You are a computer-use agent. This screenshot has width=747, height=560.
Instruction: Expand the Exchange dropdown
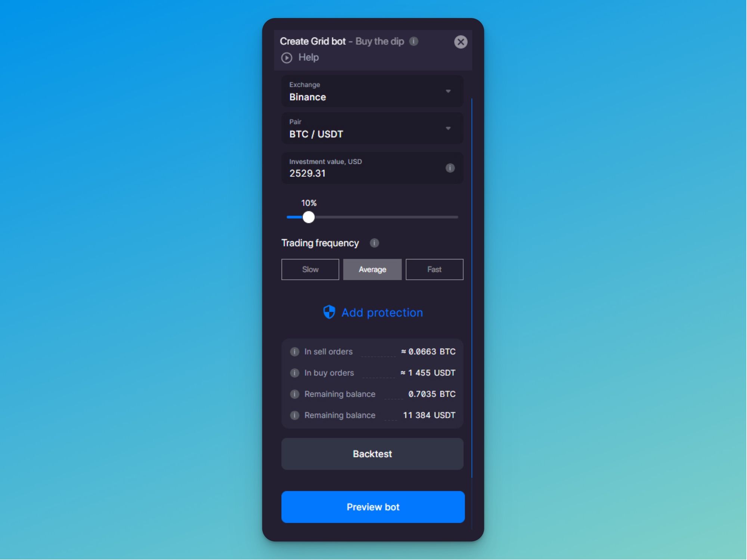[x=448, y=91]
